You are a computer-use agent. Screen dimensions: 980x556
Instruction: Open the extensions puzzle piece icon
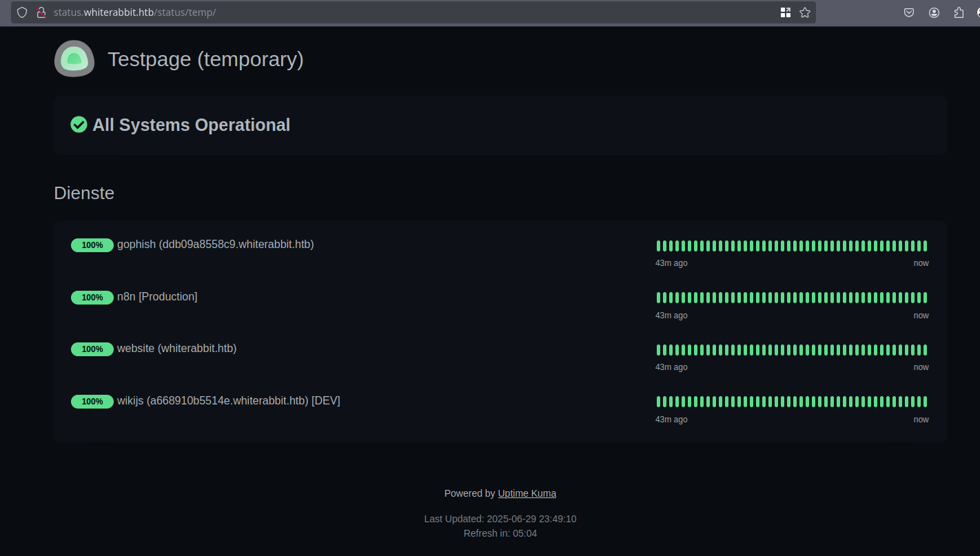pyautogui.click(x=959, y=12)
